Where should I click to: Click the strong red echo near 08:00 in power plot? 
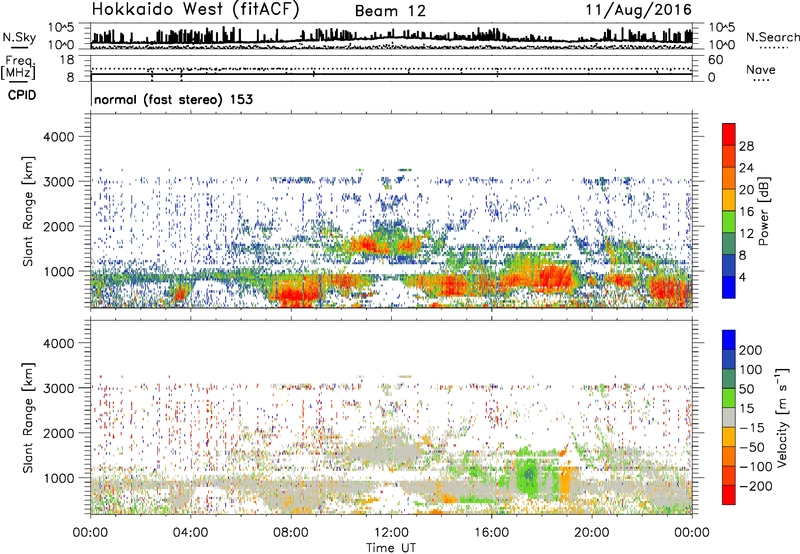(296, 295)
